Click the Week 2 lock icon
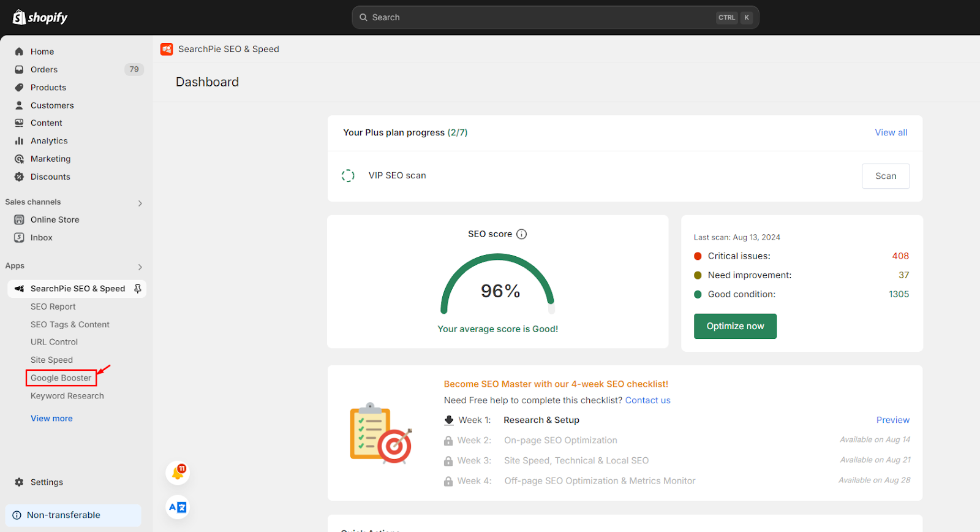This screenshot has height=532, width=980. tap(448, 441)
